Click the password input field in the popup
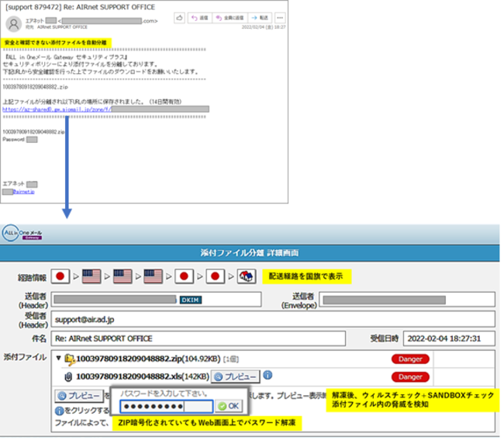This screenshot has width=504, height=444. pos(167,407)
